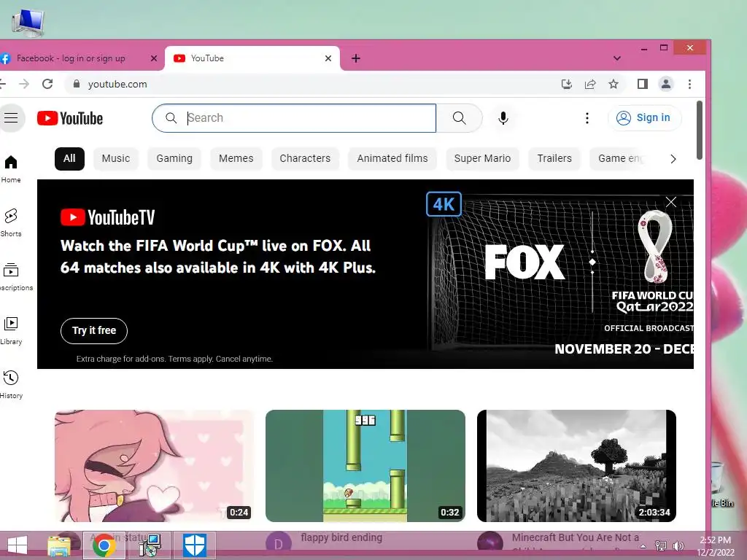Dismiss the YouTube TV ad banner
747x560 pixels.
click(671, 202)
